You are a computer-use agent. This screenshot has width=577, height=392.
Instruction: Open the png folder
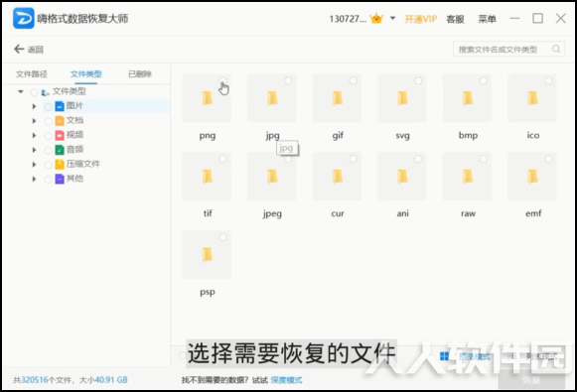tap(207, 98)
